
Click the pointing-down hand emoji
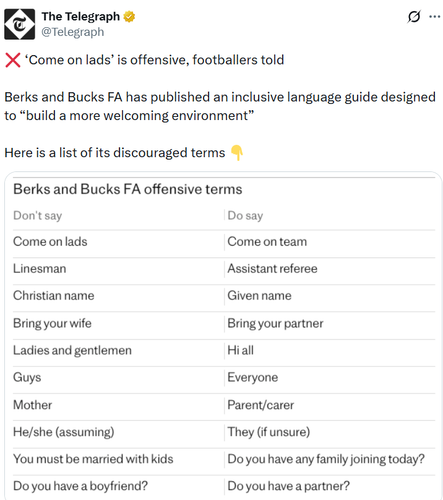coord(237,153)
